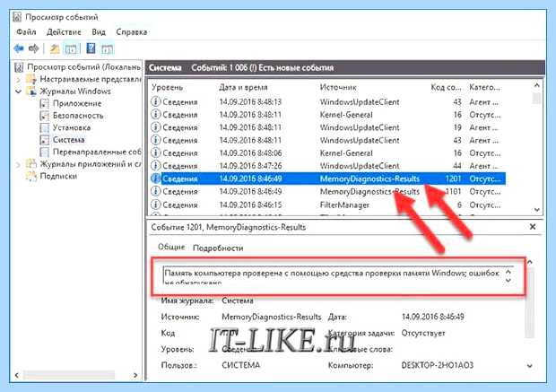
Task: Click the tree pane horizontal scrollbar thumb
Action: coord(69,375)
